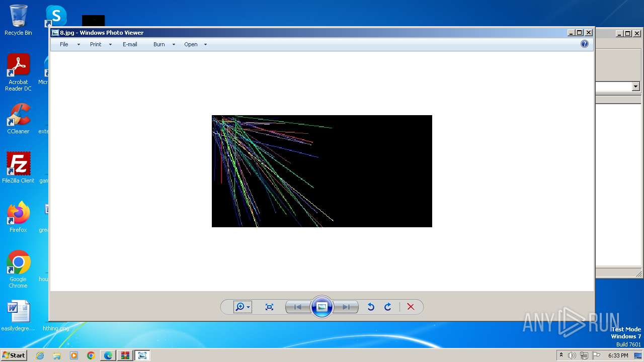The height and width of the screenshot is (362, 644).
Task: Open the File menu
Action: (64, 44)
